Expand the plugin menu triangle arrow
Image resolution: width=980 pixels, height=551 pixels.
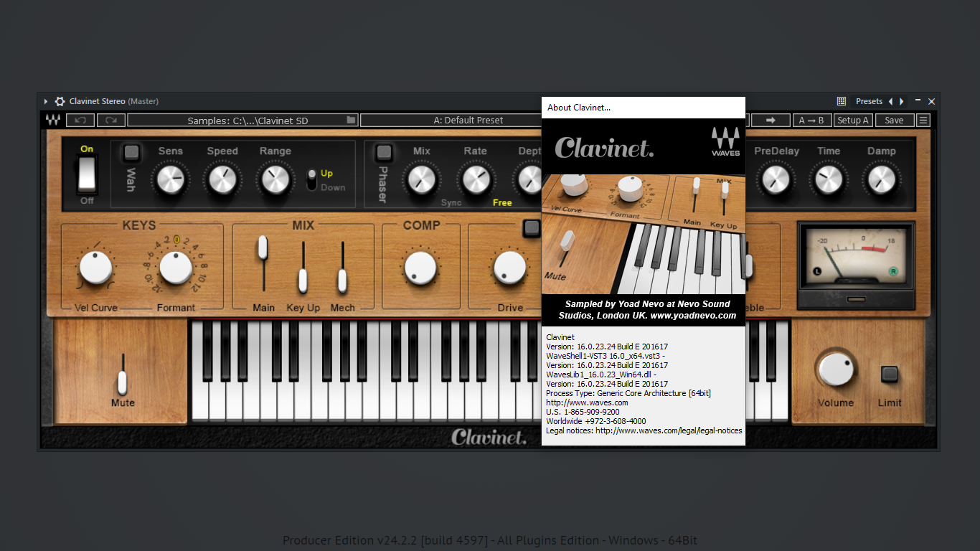(46, 102)
